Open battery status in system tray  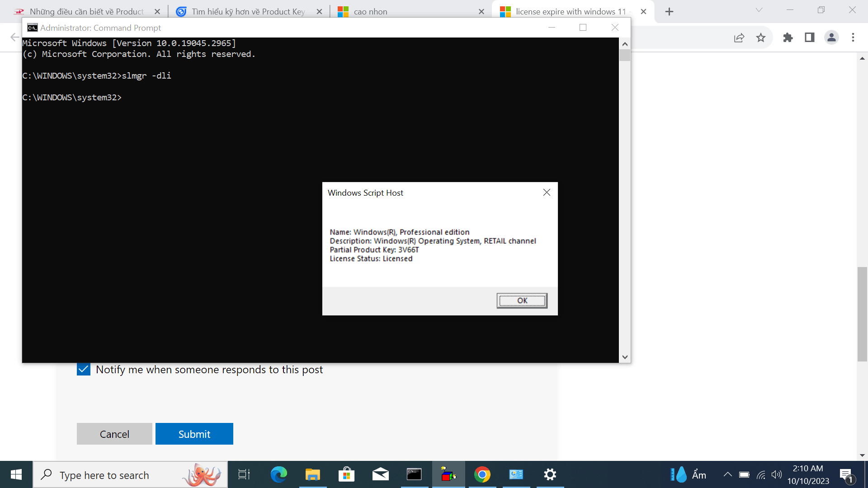point(744,474)
